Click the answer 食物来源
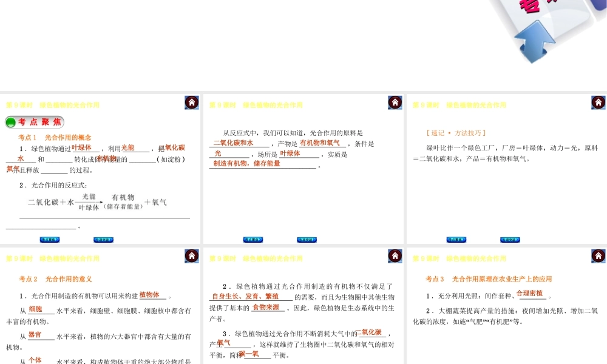607x364 pixels. 266,307
